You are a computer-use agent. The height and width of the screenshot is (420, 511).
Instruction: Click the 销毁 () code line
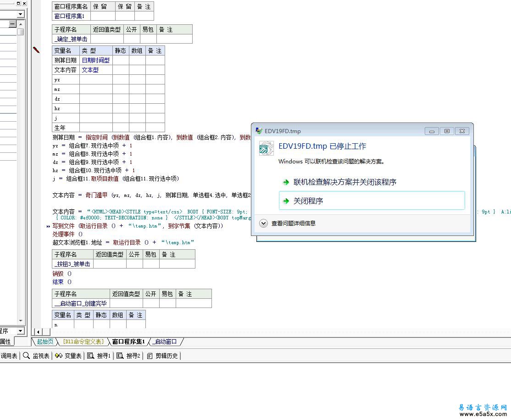coord(62,274)
